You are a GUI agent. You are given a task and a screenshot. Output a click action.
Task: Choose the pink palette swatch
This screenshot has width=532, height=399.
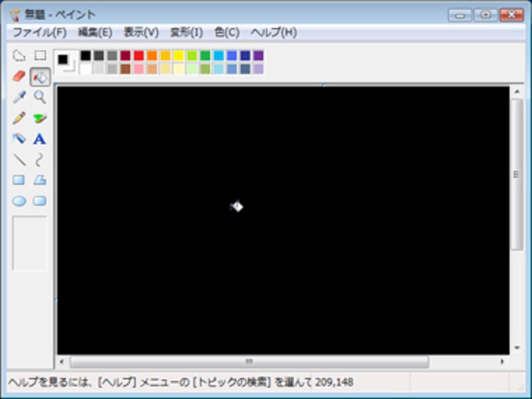[x=139, y=69]
